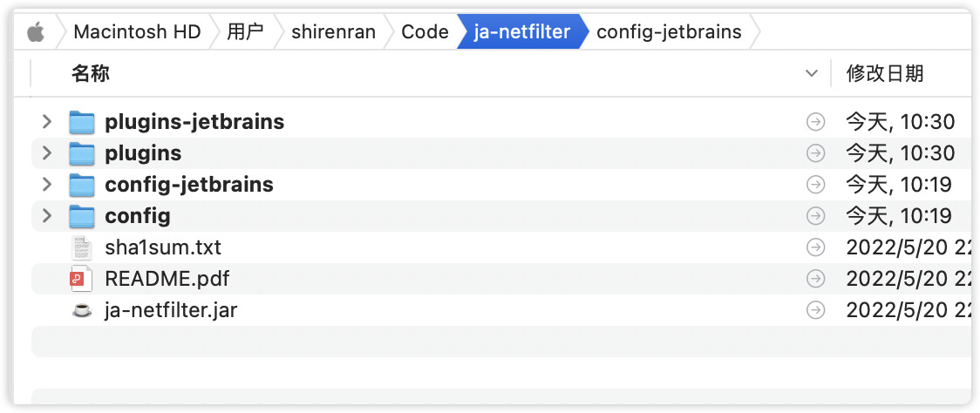Open the Code folder in path bar
The width and height of the screenshot is (980, 413).
click(425, 32)
